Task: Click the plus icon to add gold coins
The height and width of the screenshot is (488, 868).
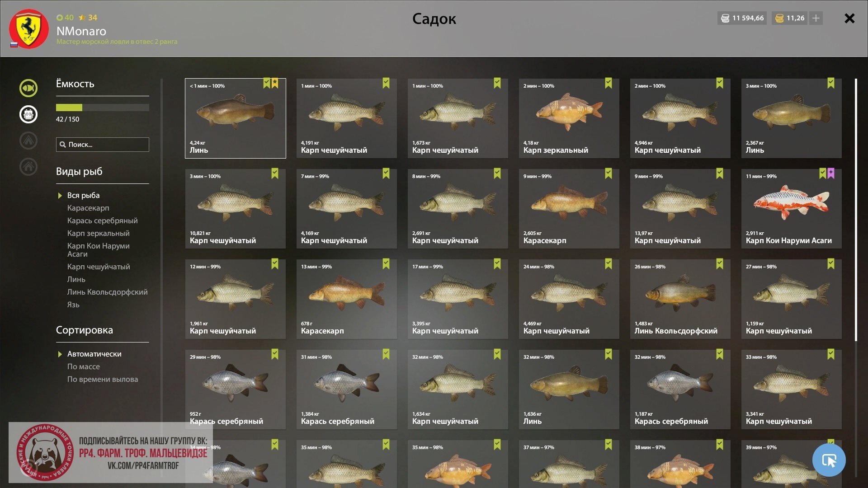Action: pyautogui.click(x=816, y=18)
